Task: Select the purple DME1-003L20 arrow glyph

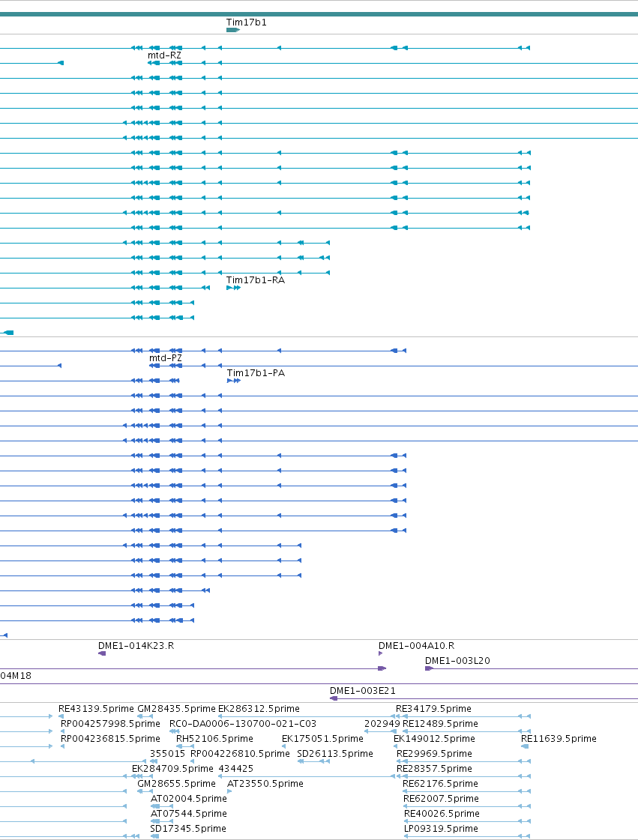Action: tap(429, 668)
